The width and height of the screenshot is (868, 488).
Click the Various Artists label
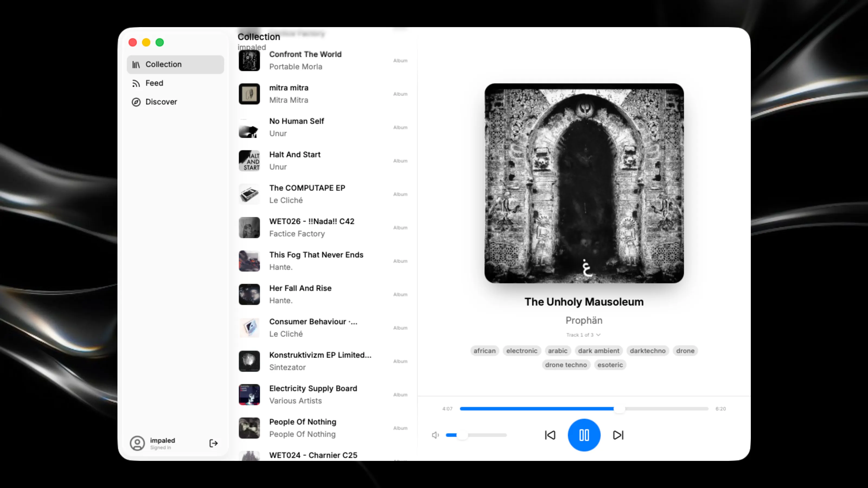tap(295, 401)
